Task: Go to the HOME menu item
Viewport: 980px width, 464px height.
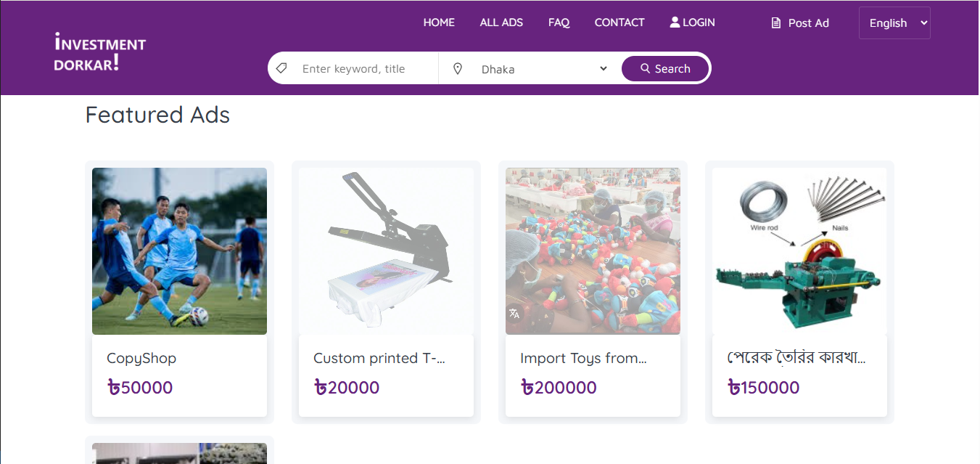Action: tap(439, 23)
